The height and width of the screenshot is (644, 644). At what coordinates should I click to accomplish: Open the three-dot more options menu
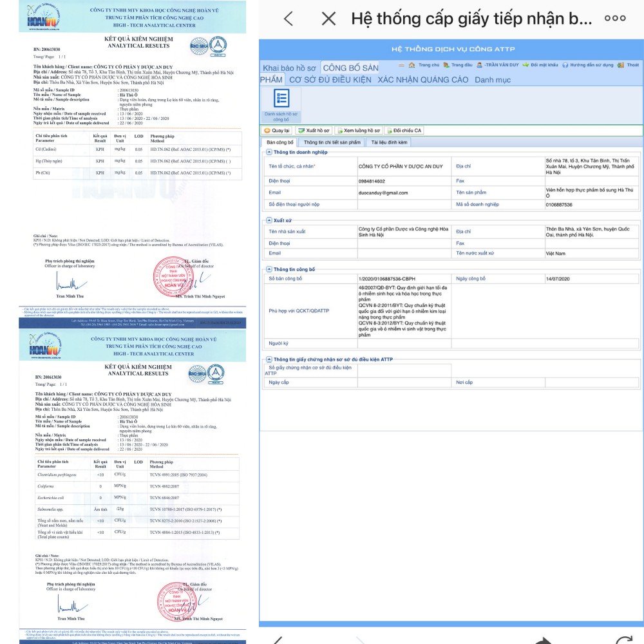(x=615, y=19)
